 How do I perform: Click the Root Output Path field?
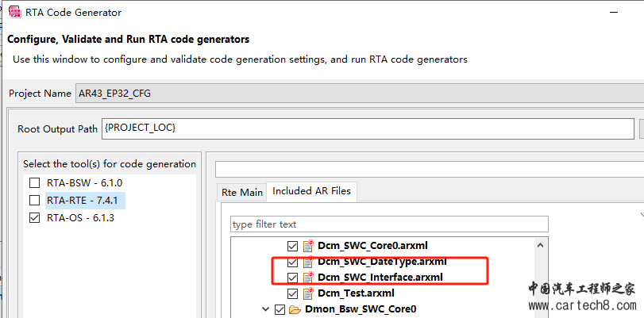pos(368,128)
